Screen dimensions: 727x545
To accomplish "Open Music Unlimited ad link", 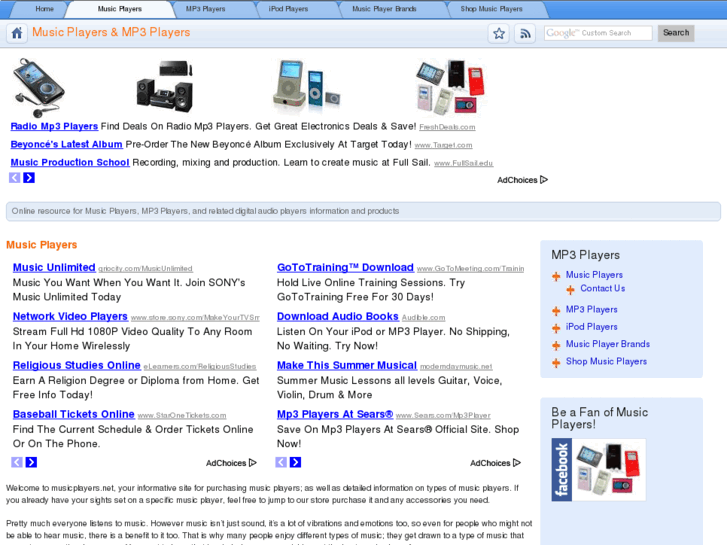I will click(x=54, y=268).
